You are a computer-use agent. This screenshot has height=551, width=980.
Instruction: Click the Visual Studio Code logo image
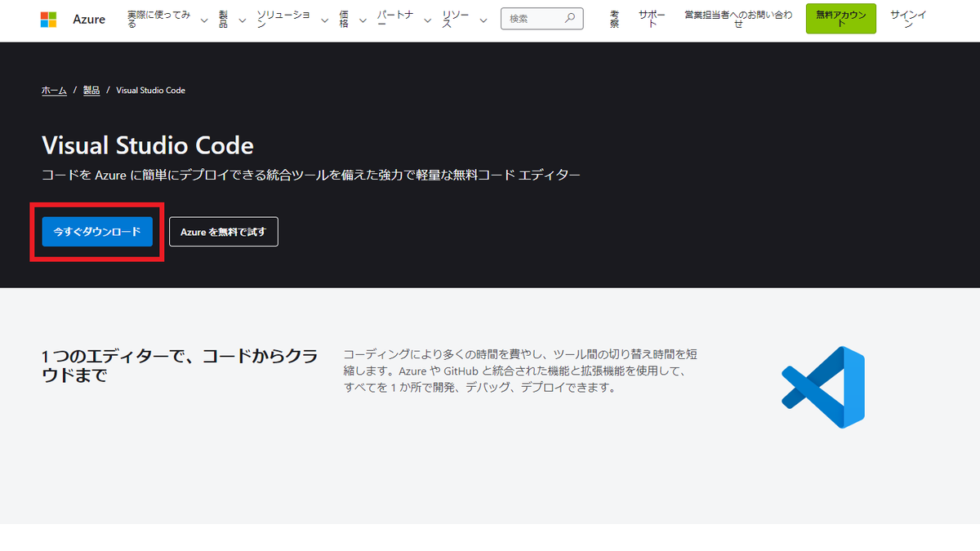click(822, 386)
